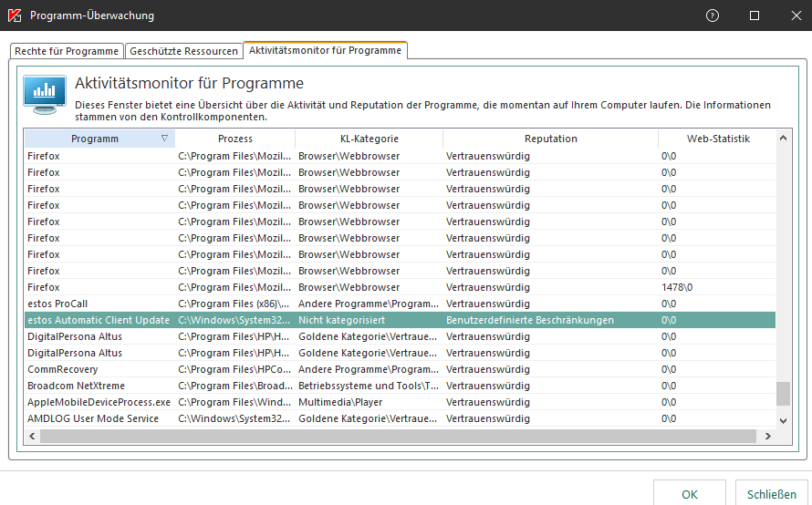
Task: Click Benutzerdefinierte Beschränkungen reputation cell
Action: pos(530,320)
